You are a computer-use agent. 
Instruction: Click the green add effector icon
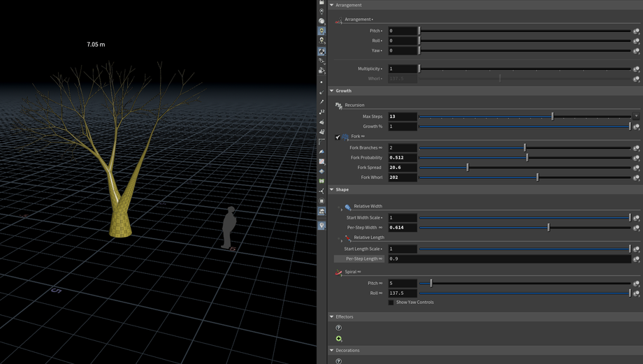[x=339, y=339]
